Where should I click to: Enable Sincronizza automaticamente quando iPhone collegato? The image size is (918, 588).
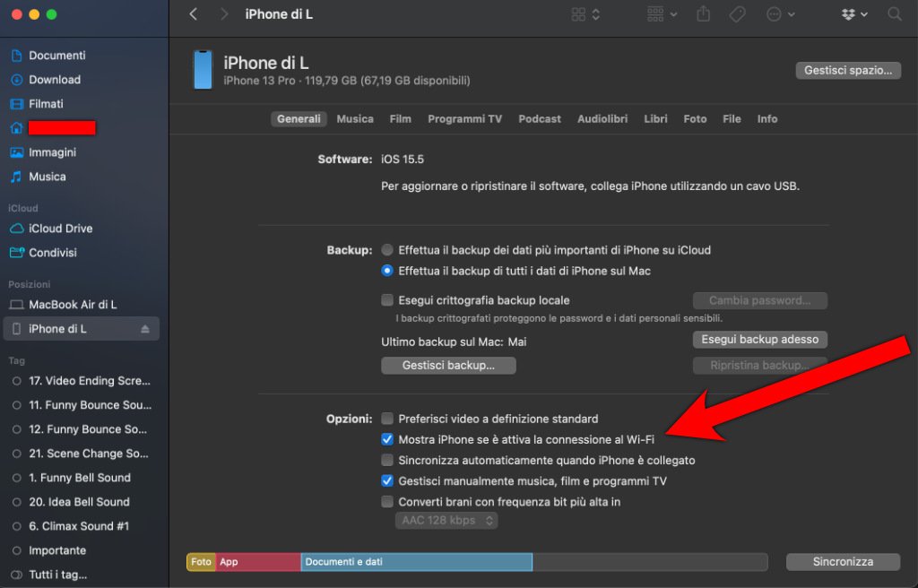(387, 461)
